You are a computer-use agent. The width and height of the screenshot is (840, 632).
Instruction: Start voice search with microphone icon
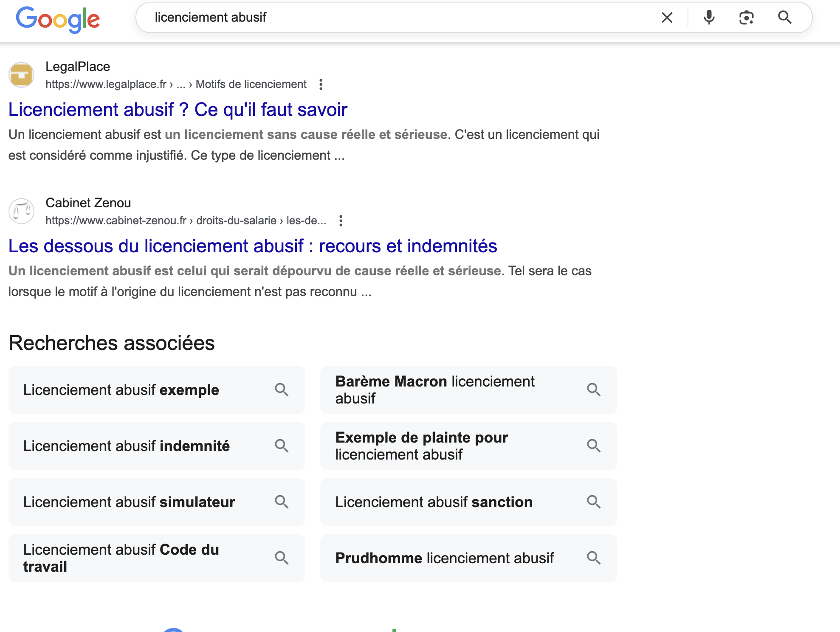tap(709, 17)
